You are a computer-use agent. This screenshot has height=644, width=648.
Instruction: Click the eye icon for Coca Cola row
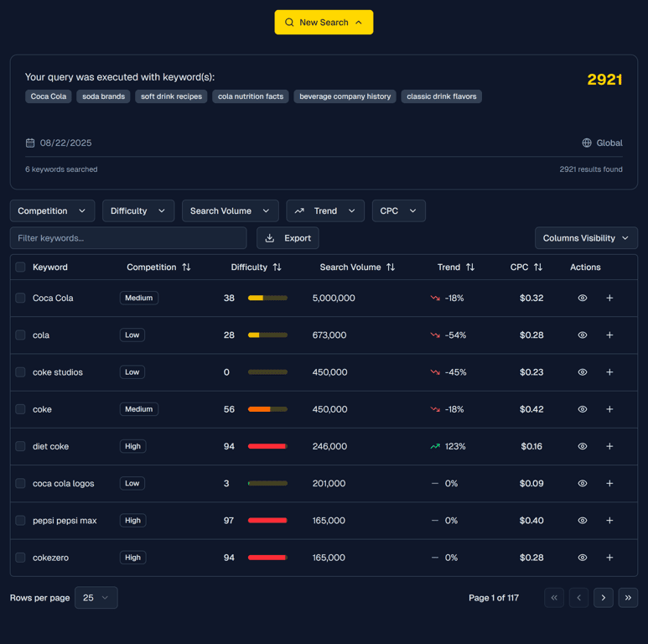click(583, 298)
